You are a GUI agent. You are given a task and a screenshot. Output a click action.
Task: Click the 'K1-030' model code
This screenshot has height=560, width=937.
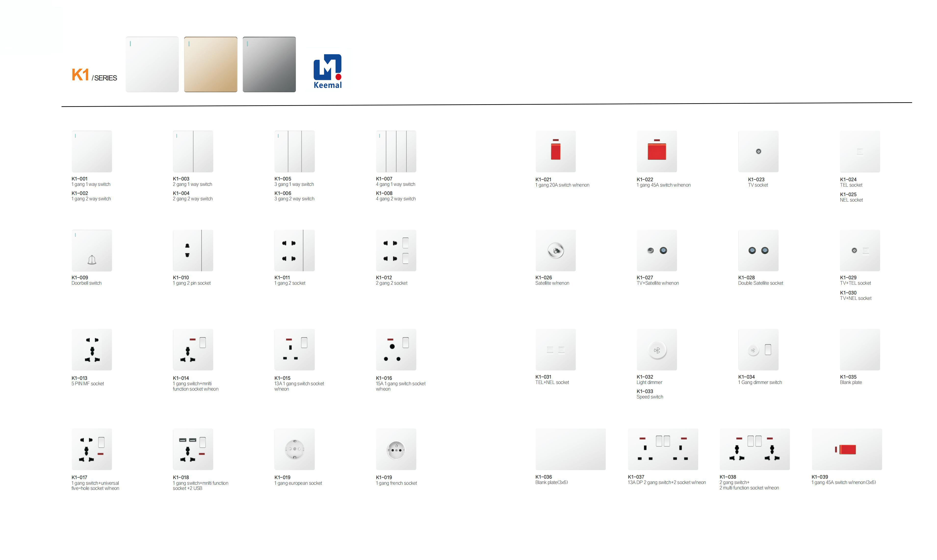click(x=848, y=293)
